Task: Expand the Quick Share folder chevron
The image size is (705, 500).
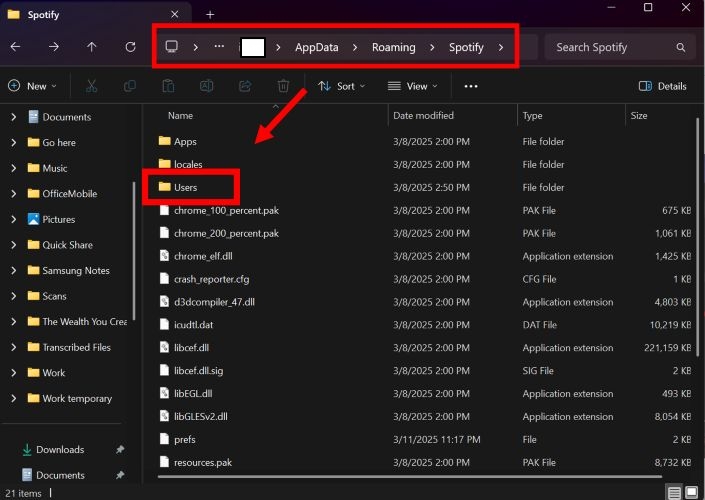Action: (13, 245)
